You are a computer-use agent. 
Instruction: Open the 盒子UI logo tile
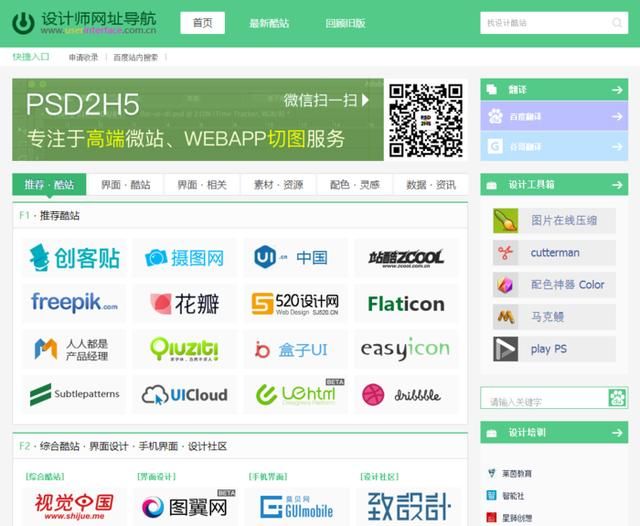[x=296, y=349]
